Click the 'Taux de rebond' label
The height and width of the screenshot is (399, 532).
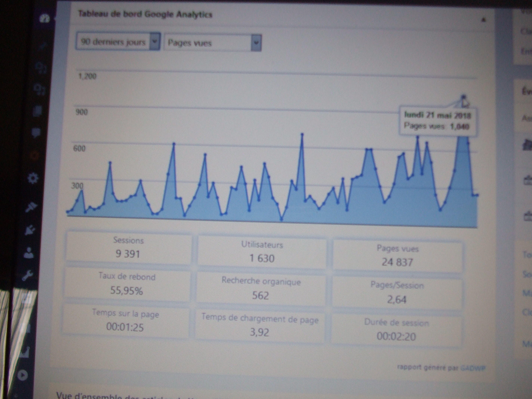[x=127, y=277]
